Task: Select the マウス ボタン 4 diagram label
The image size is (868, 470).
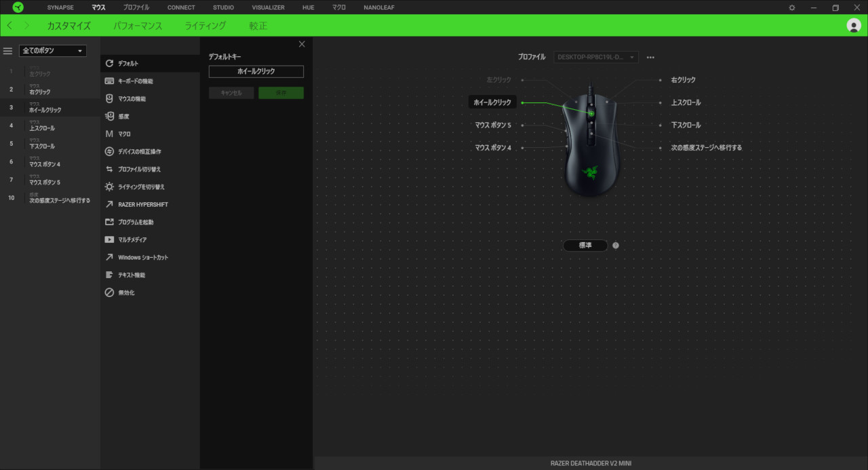Action: coord(493,147)
